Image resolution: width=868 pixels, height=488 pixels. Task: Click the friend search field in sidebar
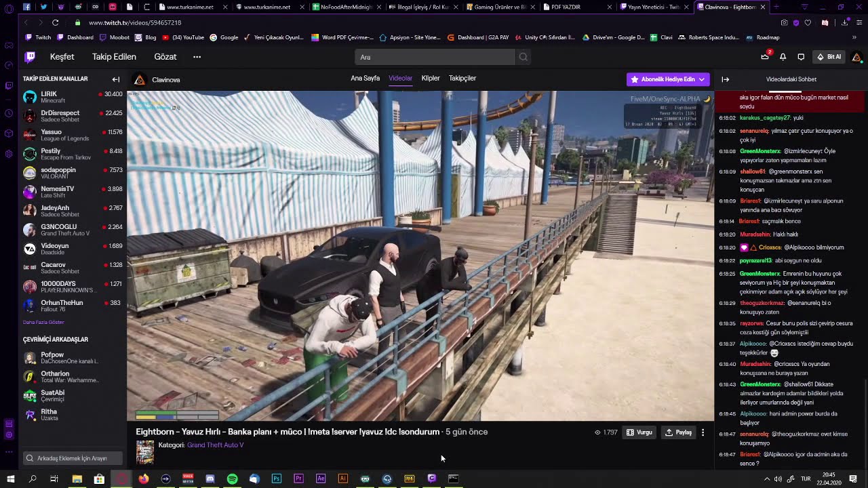tap(72, 458)
